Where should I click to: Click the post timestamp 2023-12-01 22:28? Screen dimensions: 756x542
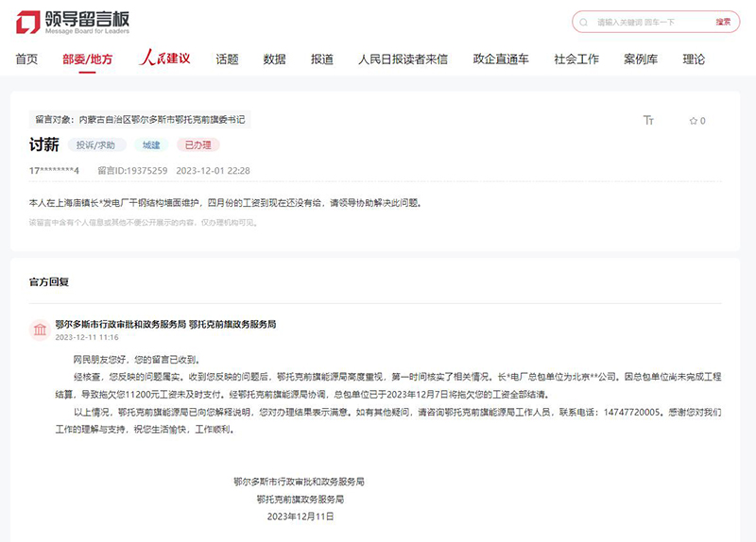[214, 171]
